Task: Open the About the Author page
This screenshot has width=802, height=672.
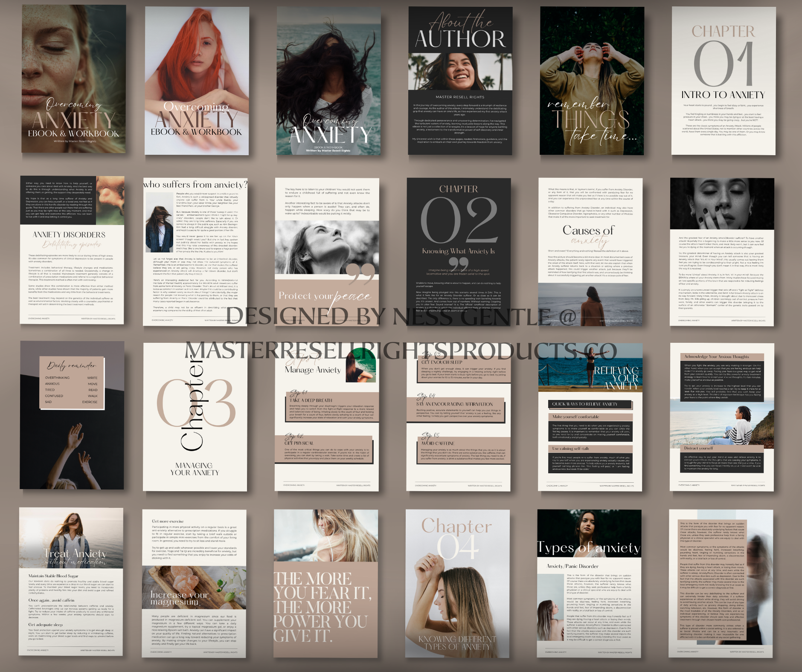Action: [460, 81]
